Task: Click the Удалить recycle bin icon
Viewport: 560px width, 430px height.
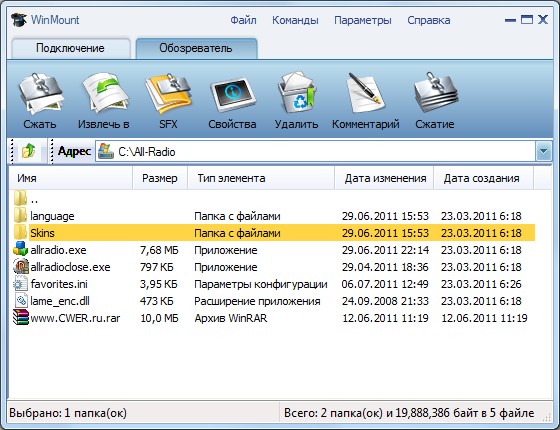Action: (296, 94)
